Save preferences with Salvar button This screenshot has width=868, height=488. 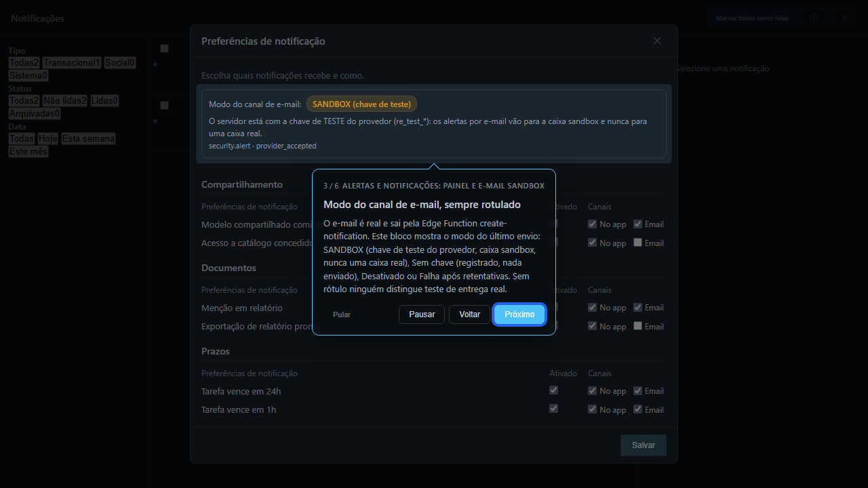click(644, 445)
